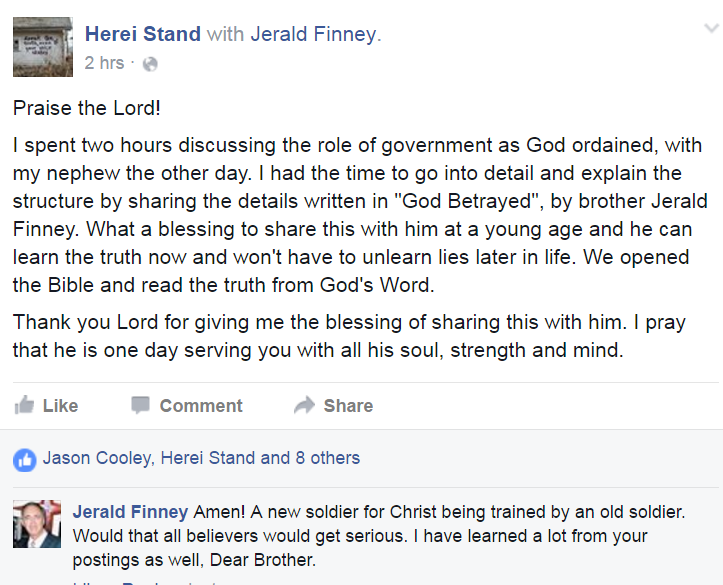Click the Share arrow icon
723x585 pixels.
pyautogui.click(x=304, y=405)
